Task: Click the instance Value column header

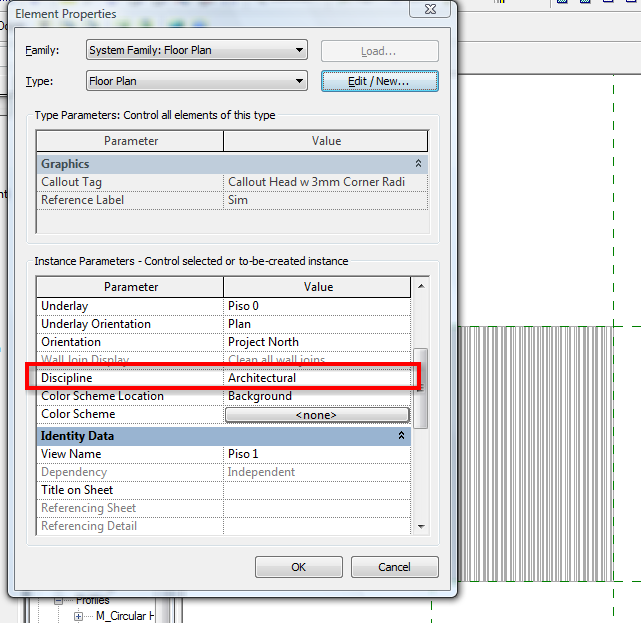Action: click(317, 287)
